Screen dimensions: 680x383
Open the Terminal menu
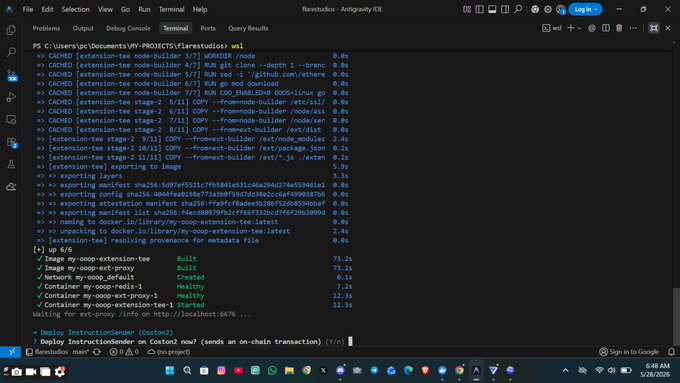click(171, 9)
